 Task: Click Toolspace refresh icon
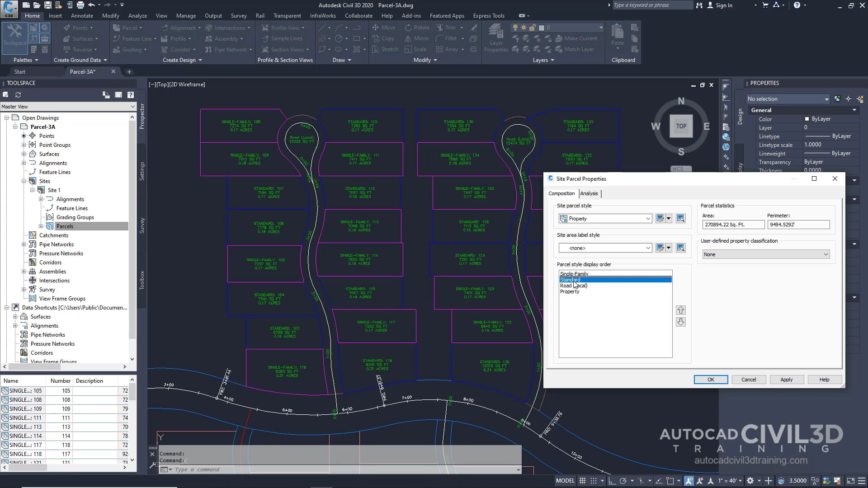coord(18,95)
